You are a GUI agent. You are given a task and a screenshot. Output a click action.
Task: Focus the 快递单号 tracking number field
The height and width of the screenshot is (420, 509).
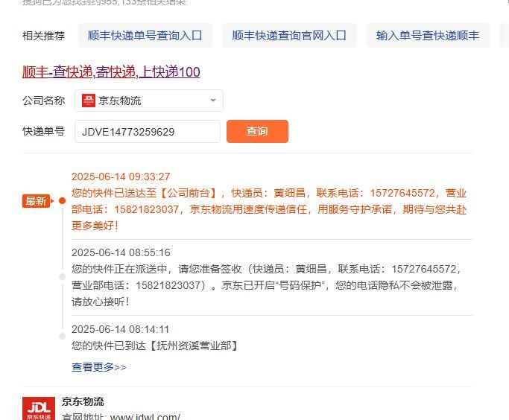click(x=148, y=131)
